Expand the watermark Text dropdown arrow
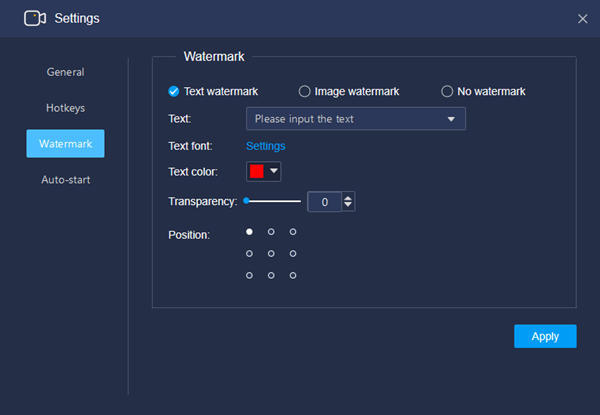Screen dimensions: 600x415 point(451,119)
